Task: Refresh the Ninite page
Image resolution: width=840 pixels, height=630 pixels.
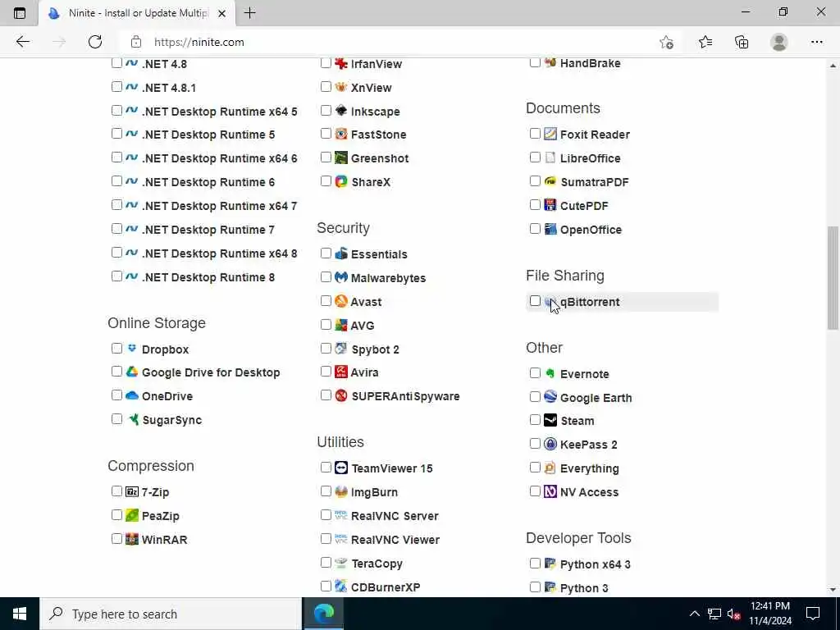Action: [x=95, y=42]
